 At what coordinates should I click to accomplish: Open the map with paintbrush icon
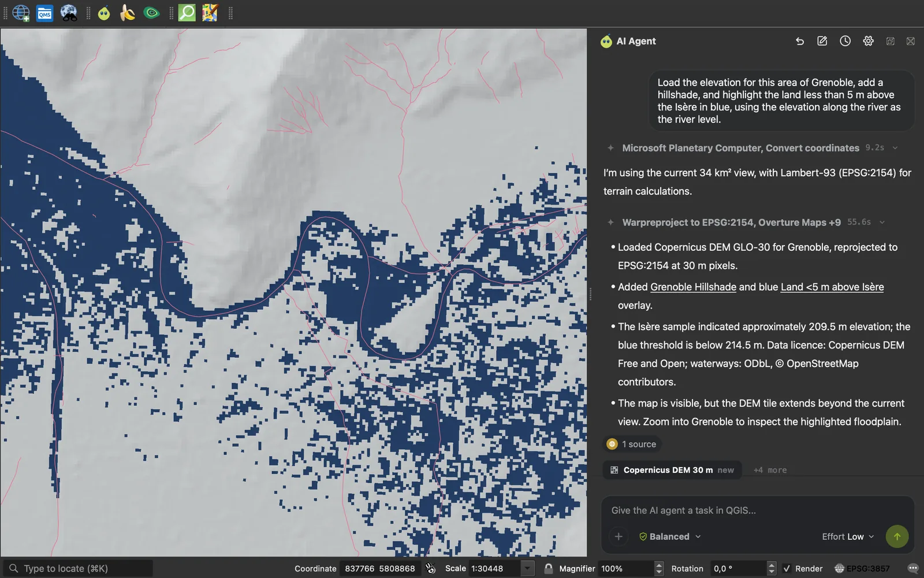tap(210, 13)
